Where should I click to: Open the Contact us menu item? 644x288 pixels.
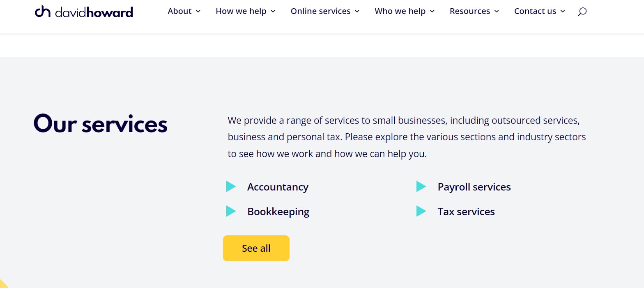click(x=535, y=12)
